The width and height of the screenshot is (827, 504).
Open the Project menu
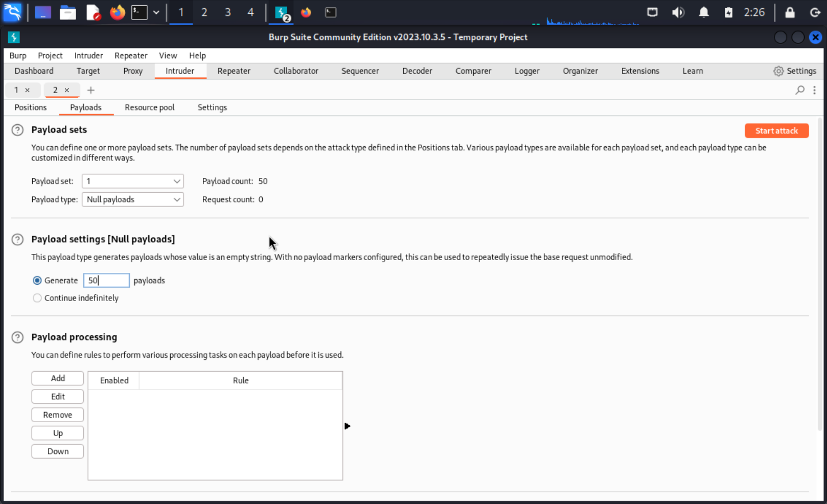[50, 56]
